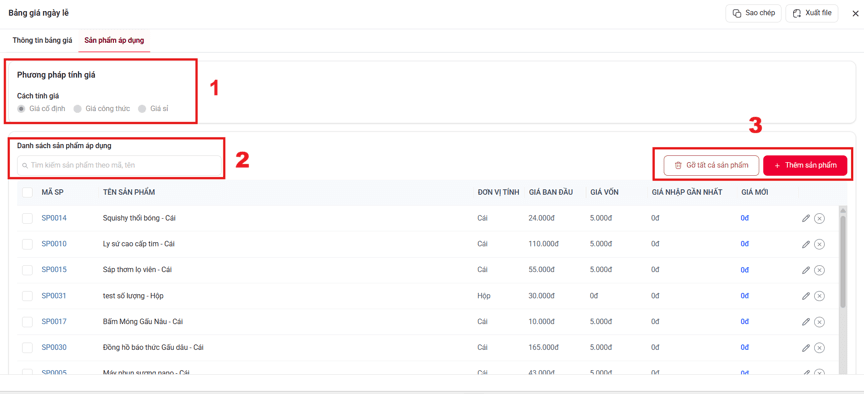Select the SP0015 row checkbox
This screenshot has width=864, height=394.
(28, 270)
